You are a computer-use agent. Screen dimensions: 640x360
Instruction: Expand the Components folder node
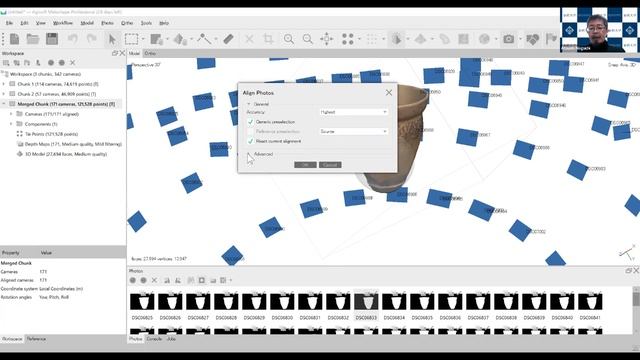11,124
